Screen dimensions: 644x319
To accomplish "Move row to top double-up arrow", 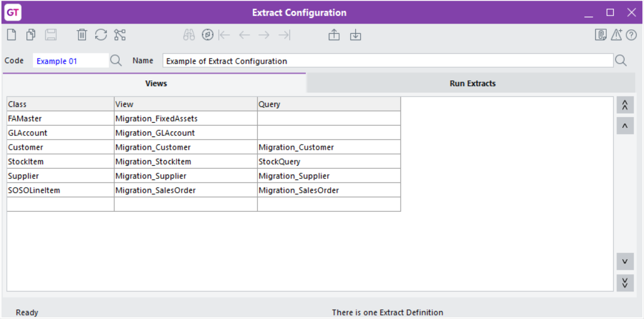I will 625,105.
